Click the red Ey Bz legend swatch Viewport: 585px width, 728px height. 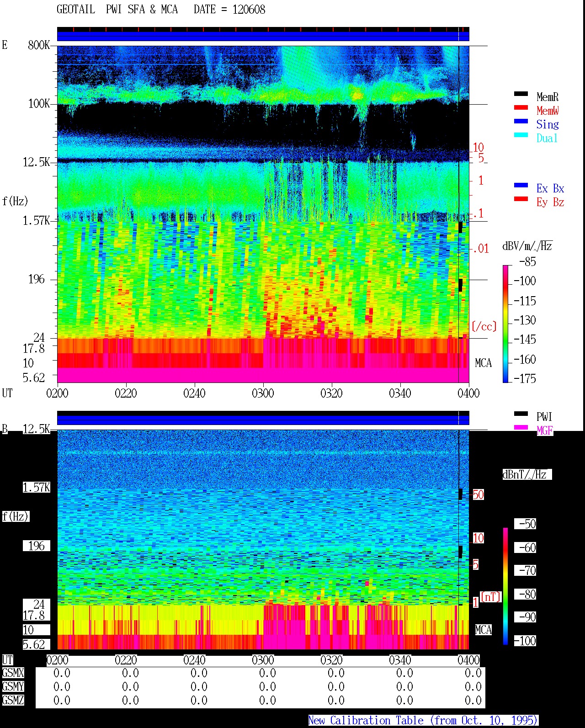point(521,199)
